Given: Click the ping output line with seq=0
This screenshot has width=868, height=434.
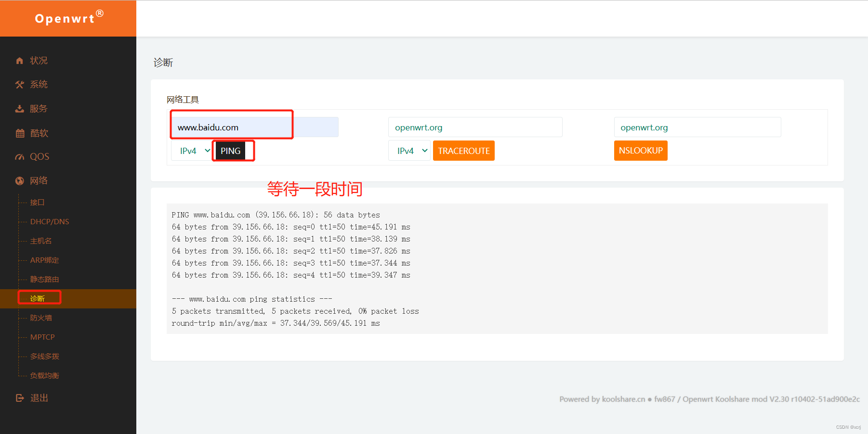Looking at the screenshot, I should click(291, 227).
